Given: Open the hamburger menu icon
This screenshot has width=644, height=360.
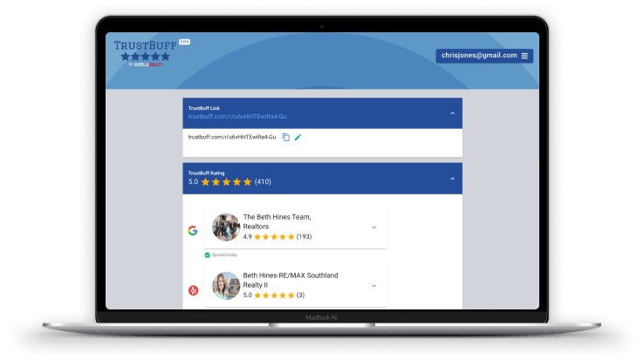Looking at the screenshot, I should [x=524, y=56].
